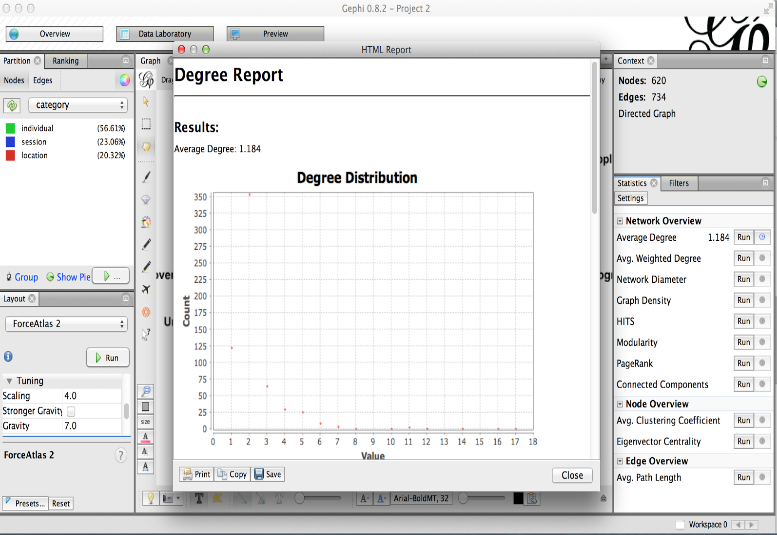Select the rectangle selection tool
Screen dimensions: 777x535
pyautogui.click(x=146, y=124)
